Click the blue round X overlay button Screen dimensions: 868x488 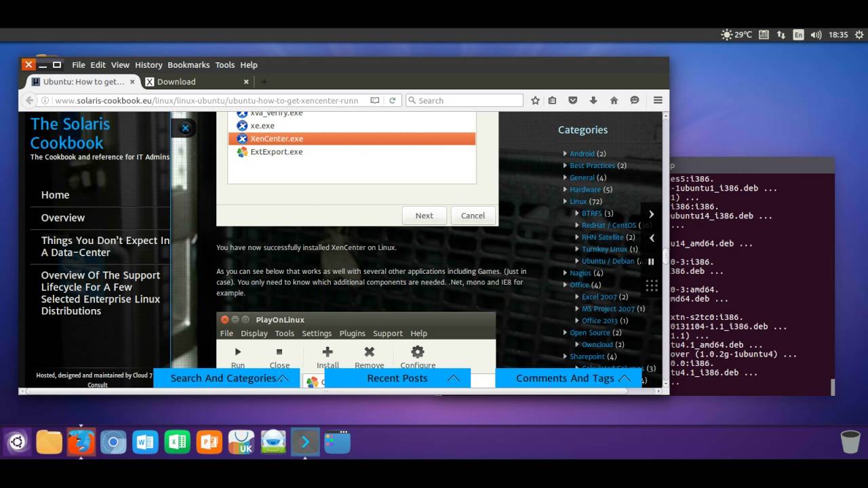tap(185, 127)
